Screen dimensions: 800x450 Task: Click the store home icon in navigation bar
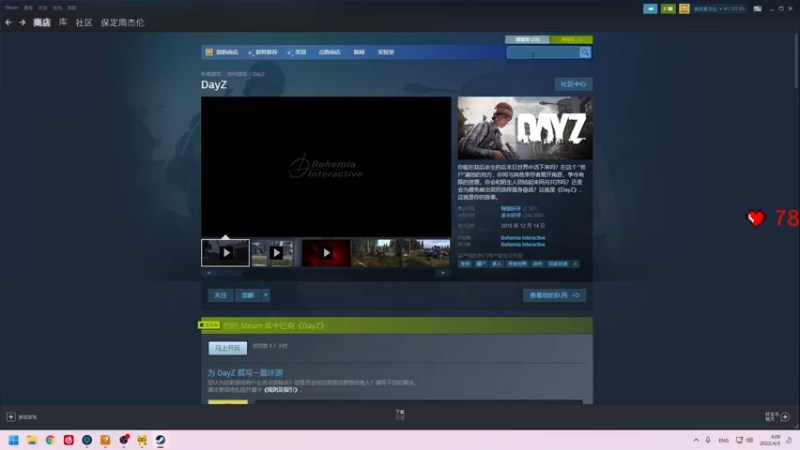(x=209, y=52)
